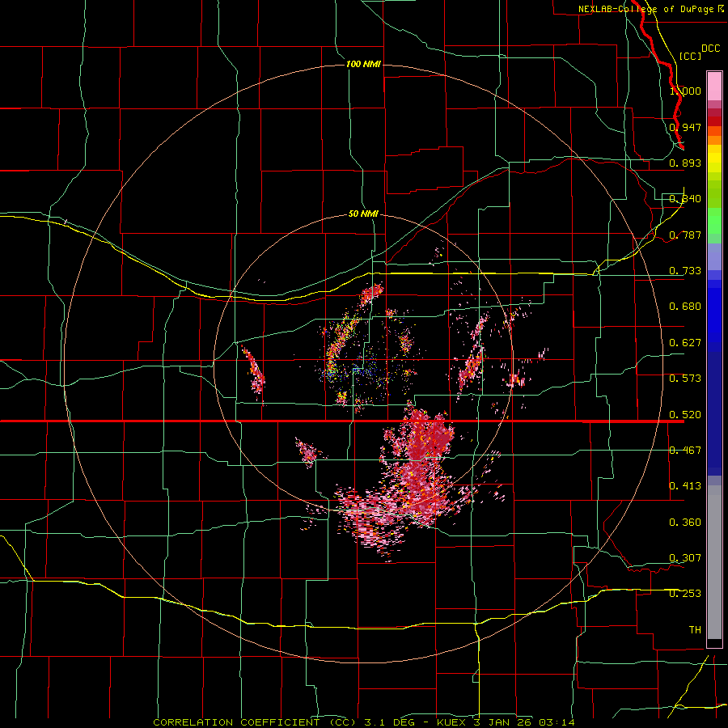Select the 0.947 legend value

point(685,127)
